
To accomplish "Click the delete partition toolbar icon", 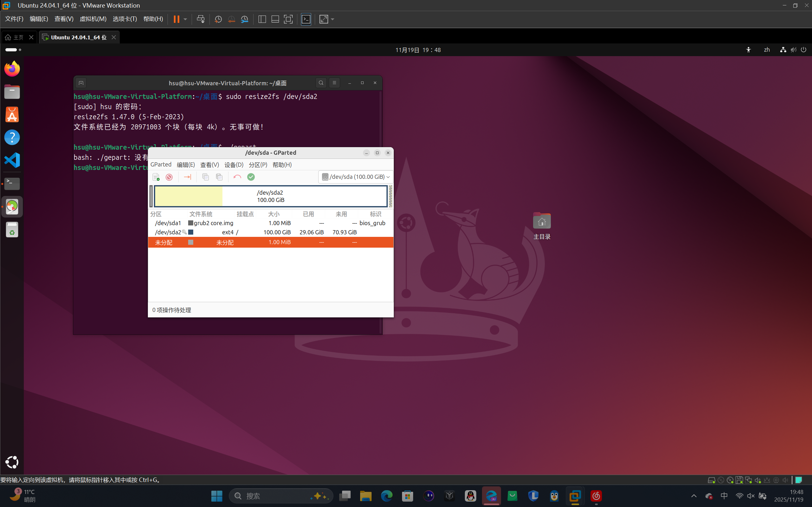I will 169,177.
